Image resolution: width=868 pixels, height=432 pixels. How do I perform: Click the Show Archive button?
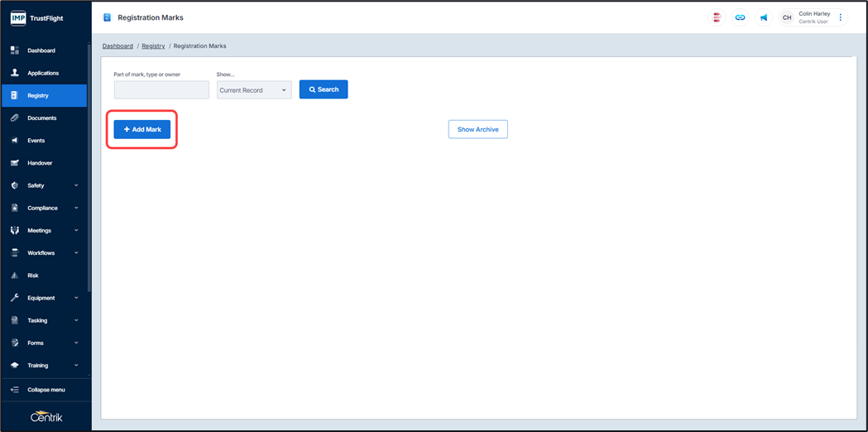pyautogui.click(x=477, y=130)
